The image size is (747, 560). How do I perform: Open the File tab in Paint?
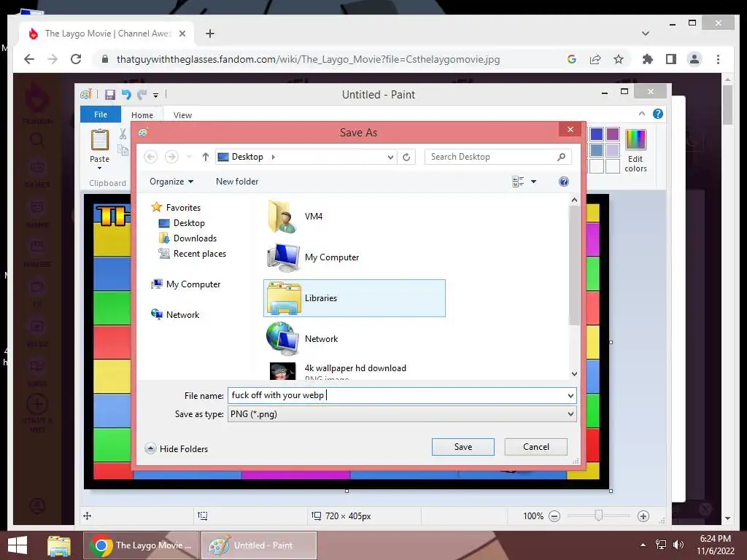pos(101,114)
